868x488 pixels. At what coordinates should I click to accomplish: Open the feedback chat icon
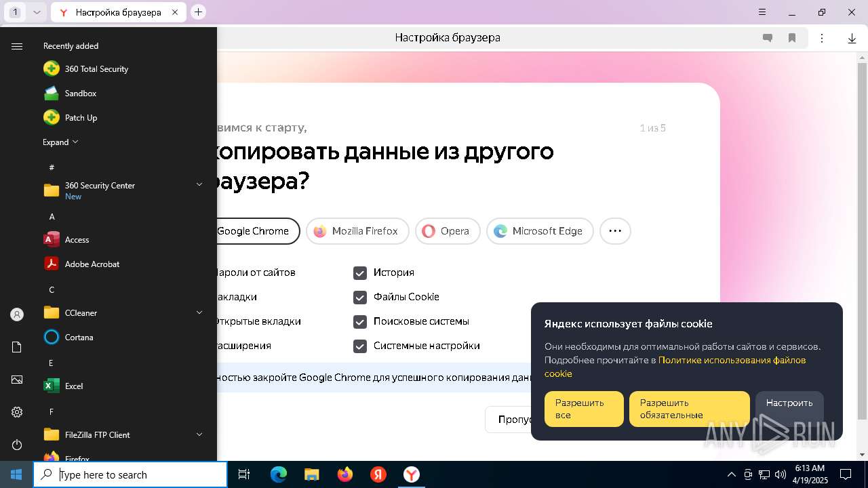768,38
